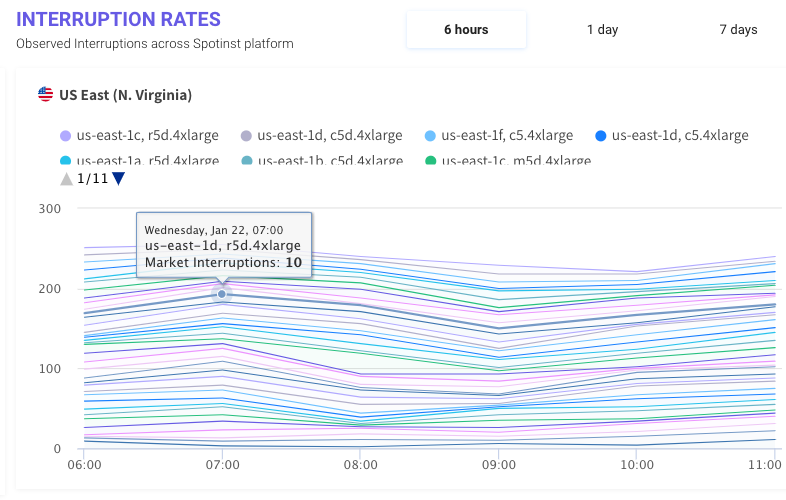This screenshot has width=786, height=500.
Task: Click color dot for us-east-1d, c5.4xlarge
Action: [x=601, y=136]
